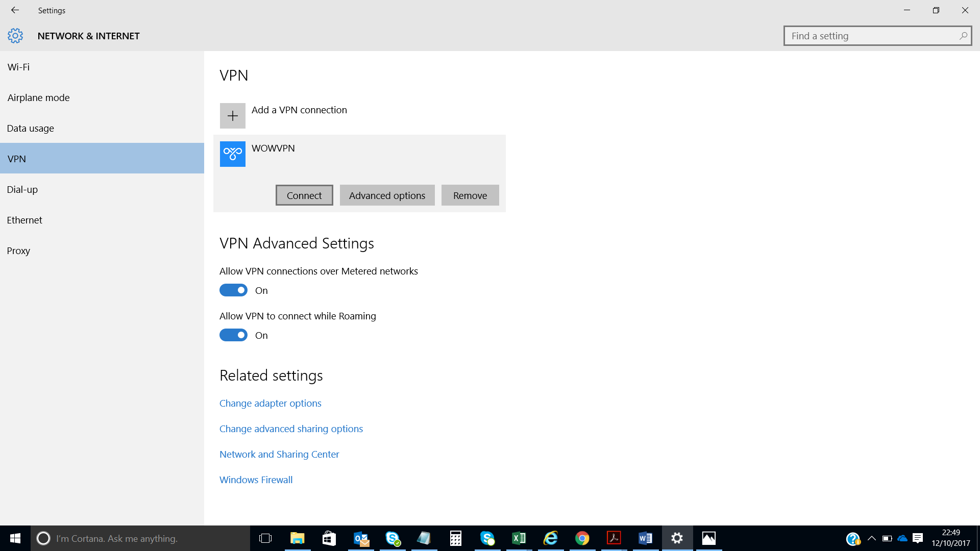
Task: Open Advanced options for WOWVPN
Action: (387, 195)
